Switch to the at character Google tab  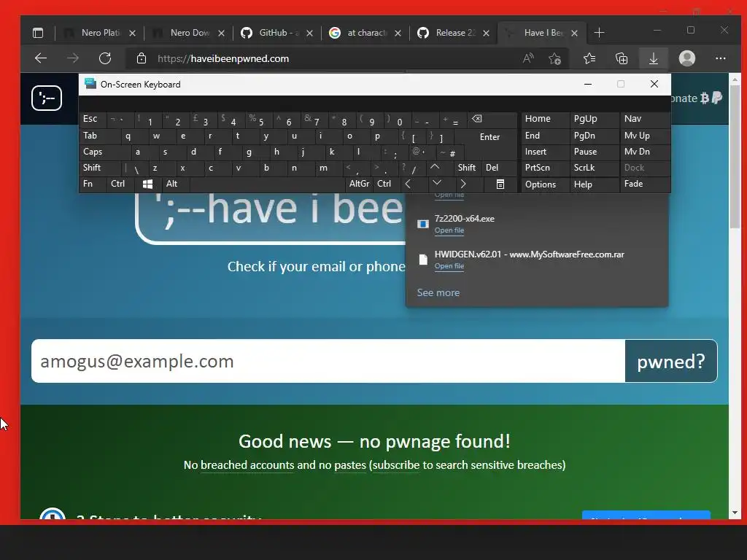(366, 33)
